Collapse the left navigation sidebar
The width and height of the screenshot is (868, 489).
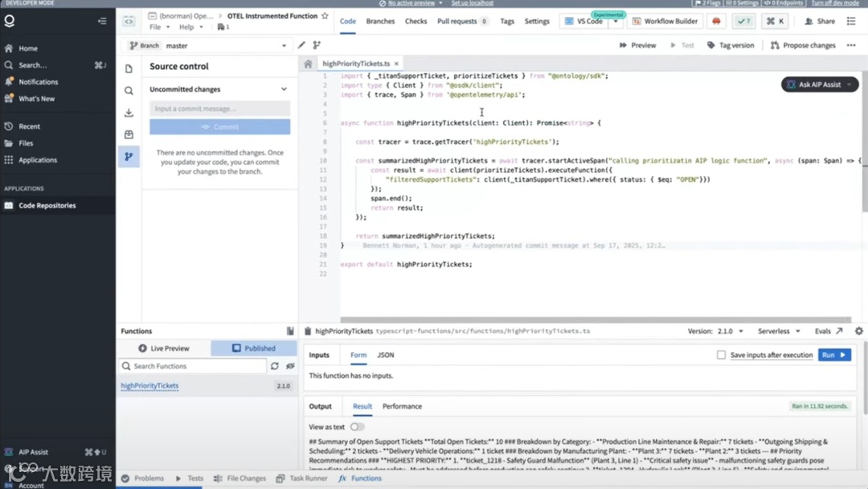[102, 21]
